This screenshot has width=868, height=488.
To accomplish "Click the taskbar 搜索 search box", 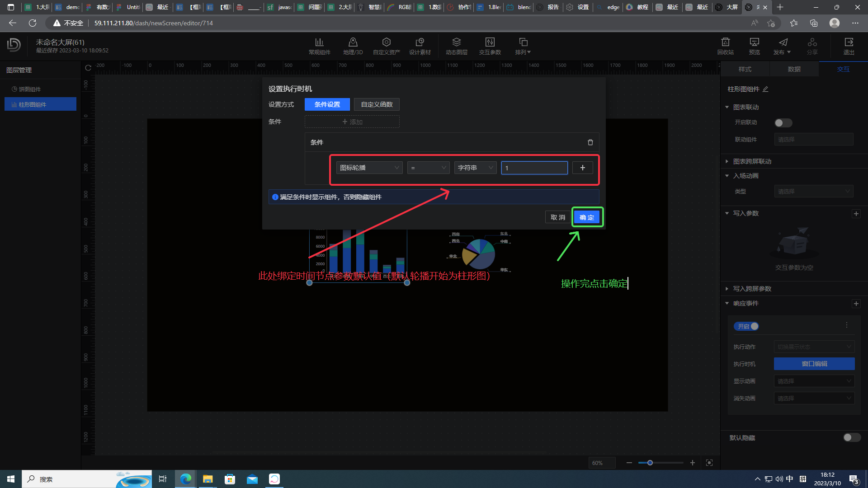I will pyautogui.click(x=87, y=479).
